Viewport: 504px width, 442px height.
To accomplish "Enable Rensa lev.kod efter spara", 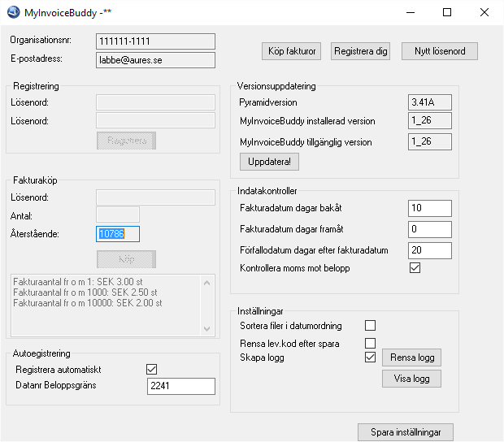I will pyautogui.click(x=371, y=343).
